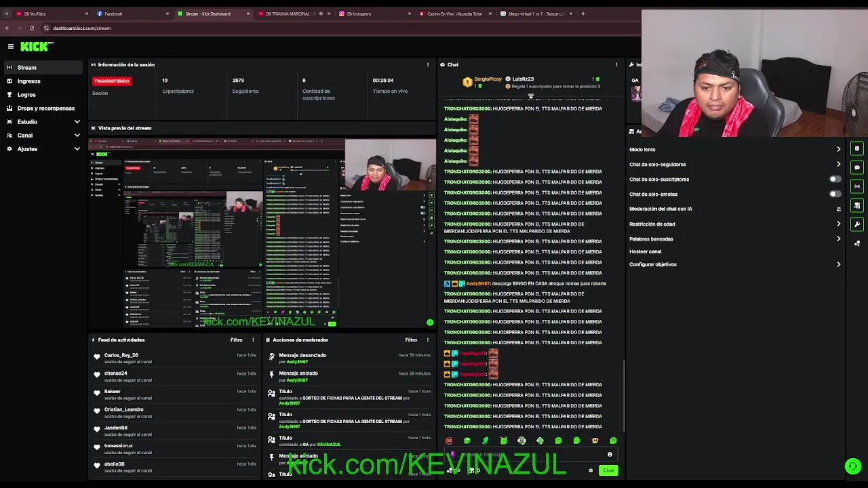Click the browser back arrow
This screenshot has height=488, width=868.
click(x=7, y=28)
